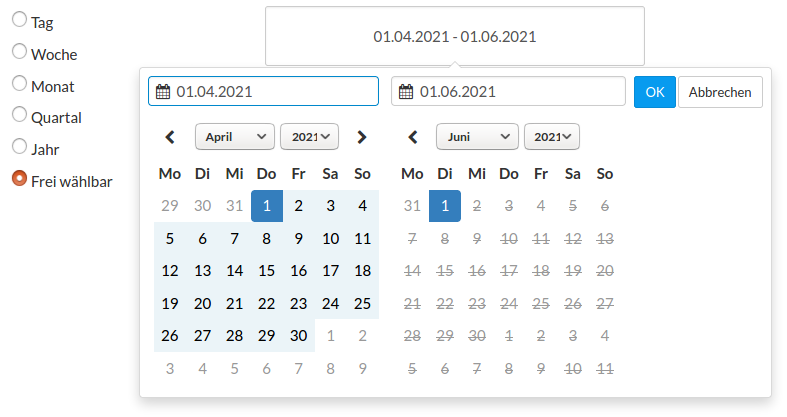The image size is (787, 417).
Task: Open the year dropdown next to April
Action: pyautogui.click(x=309, y=137)
